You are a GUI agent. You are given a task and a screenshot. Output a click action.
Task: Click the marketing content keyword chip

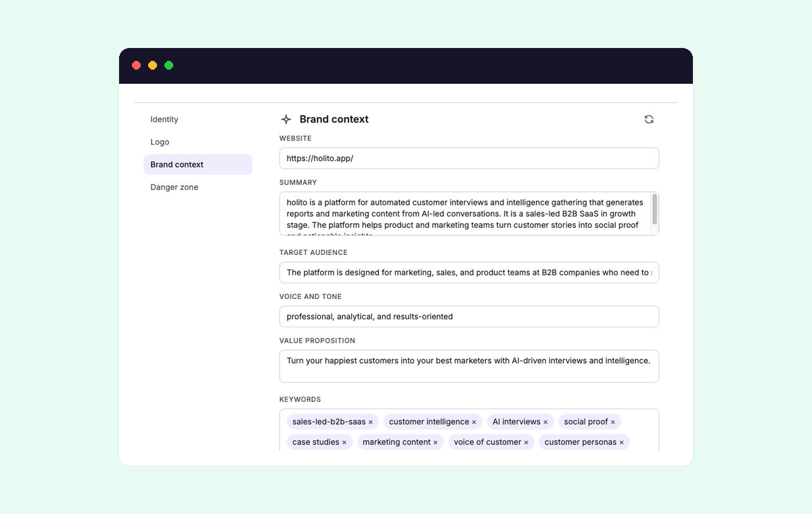click(400, 442)
